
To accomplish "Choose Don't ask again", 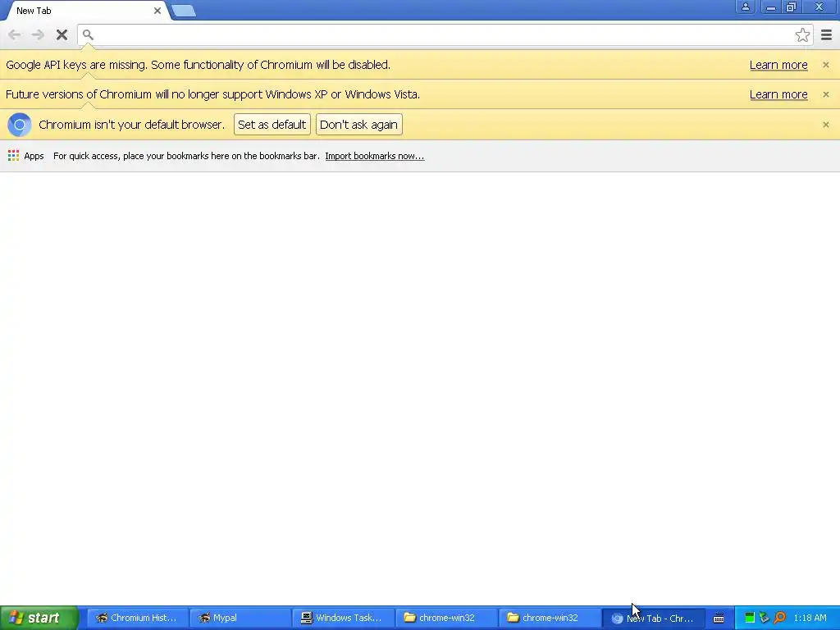I will [359, 125].
